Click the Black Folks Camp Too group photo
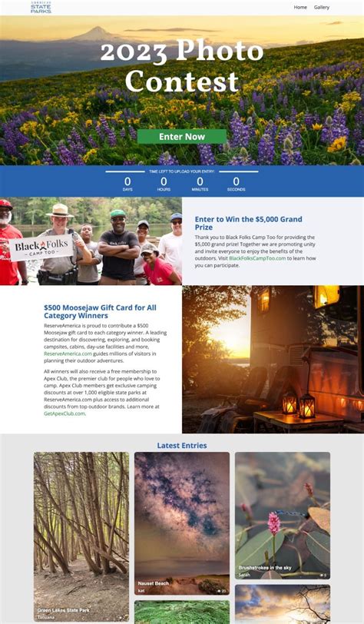 [91, 241]
